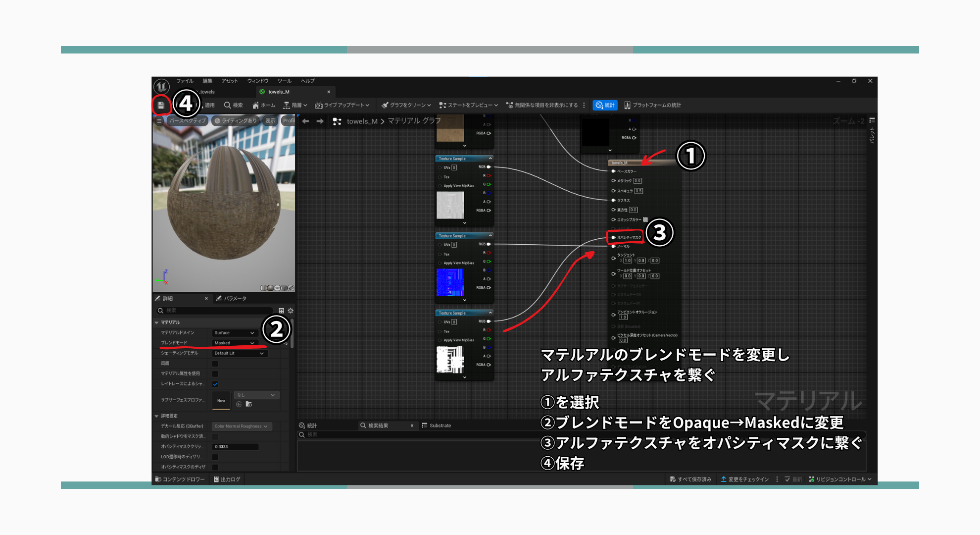980x535 pixels.
Task: Open the シェーディングモデル Default Lit dropdown
Action: point(240,353)
